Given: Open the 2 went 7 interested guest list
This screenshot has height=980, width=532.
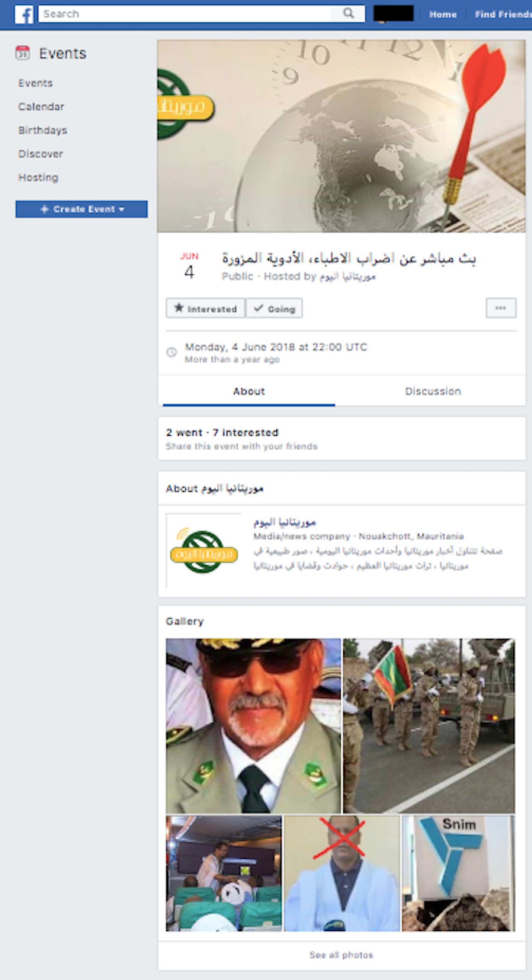Looking at the screenshot, I should coord(222,432).
